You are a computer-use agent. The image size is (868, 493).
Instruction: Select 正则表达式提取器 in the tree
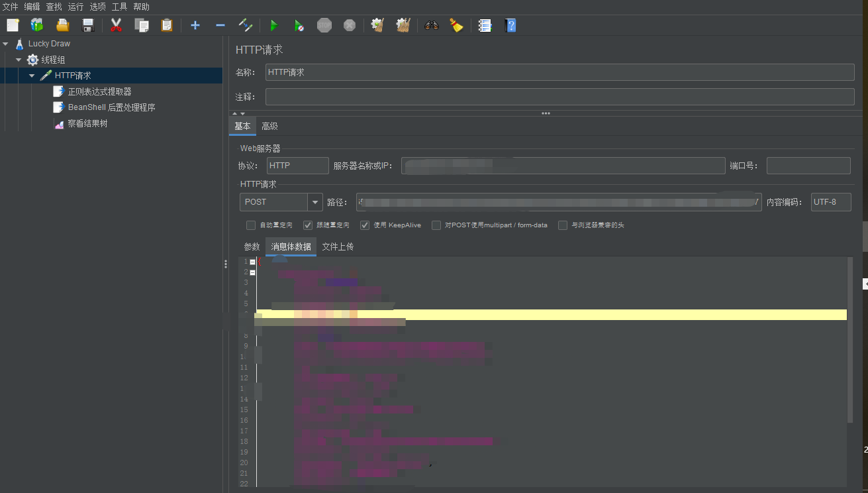tap(99, 91)
